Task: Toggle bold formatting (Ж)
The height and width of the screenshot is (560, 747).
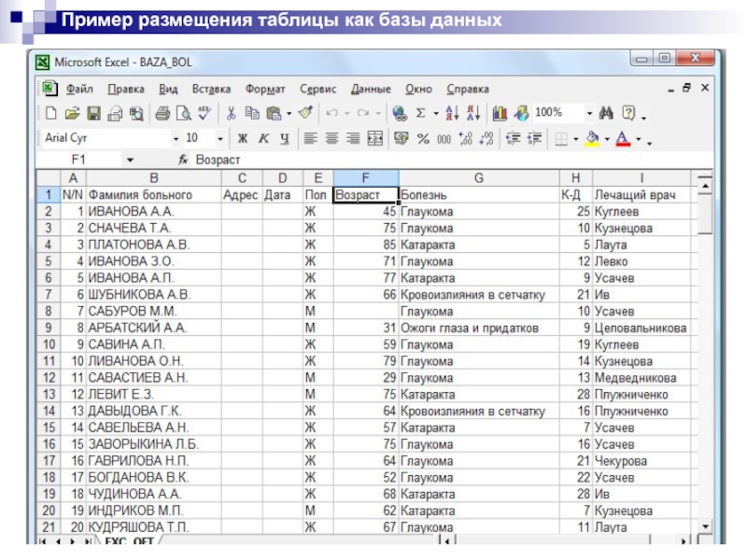Action: [242, 139]
